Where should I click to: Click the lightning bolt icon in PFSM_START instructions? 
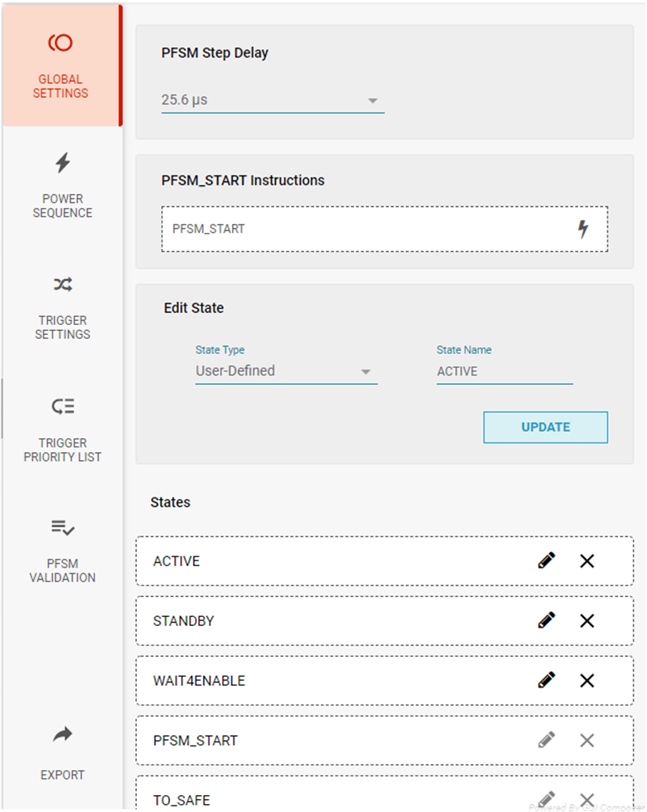[582, 229]
